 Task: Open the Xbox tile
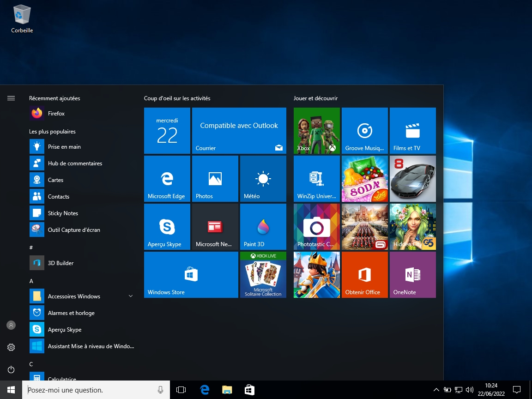coord(316,131)
